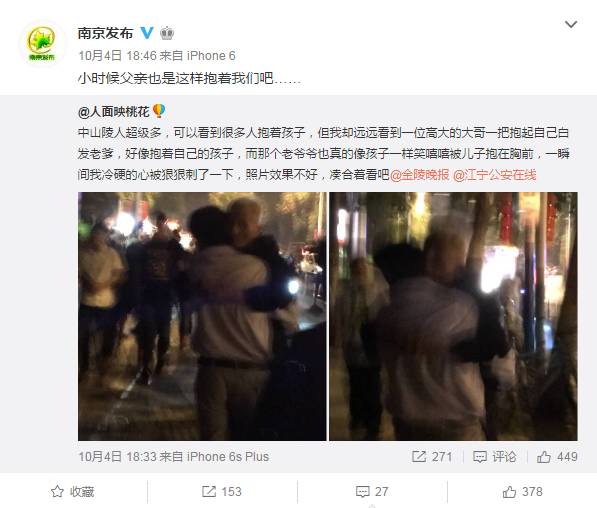Open the @人面映桃花 user profile

click(113, 112)
